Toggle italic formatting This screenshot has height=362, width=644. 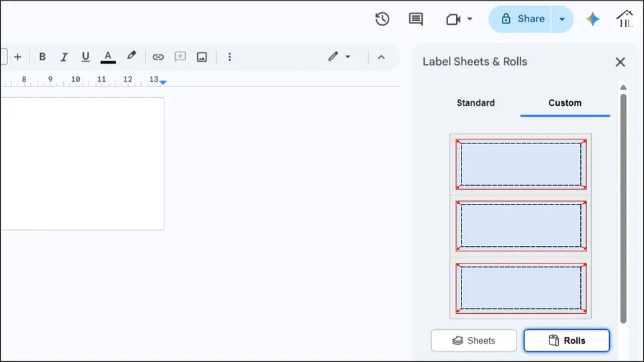click(64, 56)
